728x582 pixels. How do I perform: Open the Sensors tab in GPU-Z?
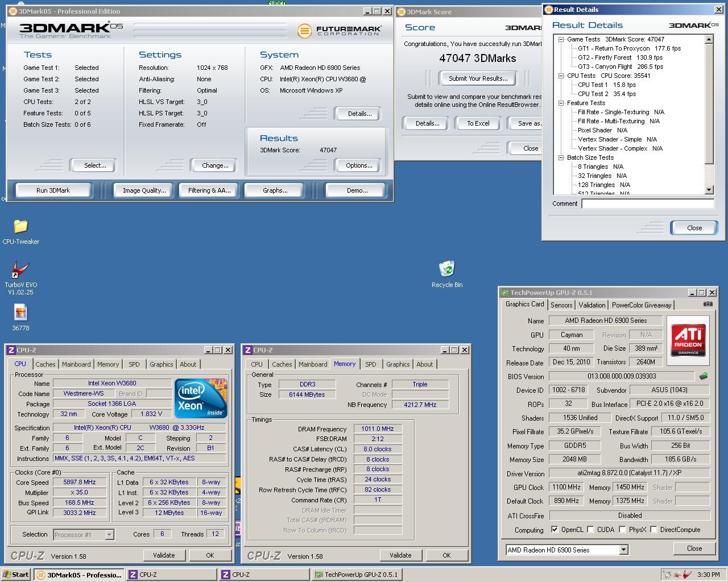click(x=561, y=305)
